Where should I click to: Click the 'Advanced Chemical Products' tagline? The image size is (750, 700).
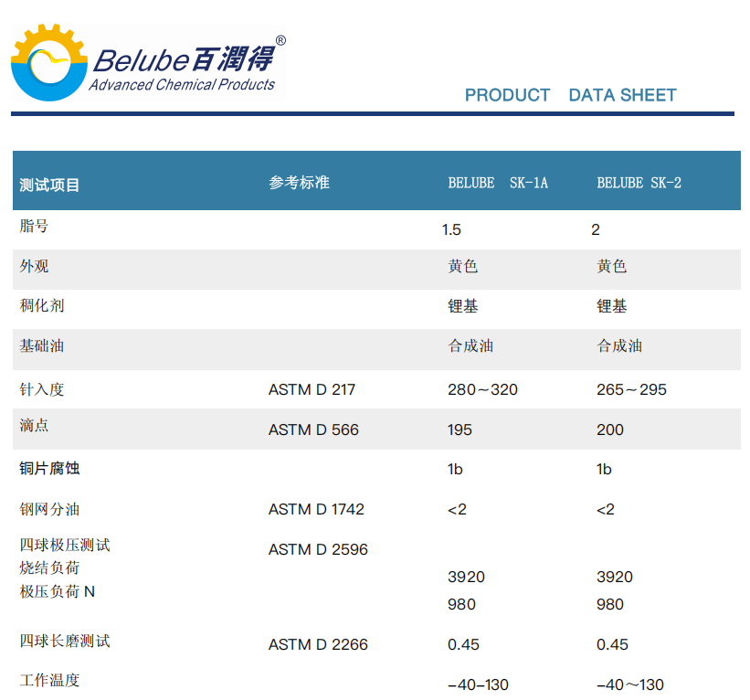tap(182, 85)
